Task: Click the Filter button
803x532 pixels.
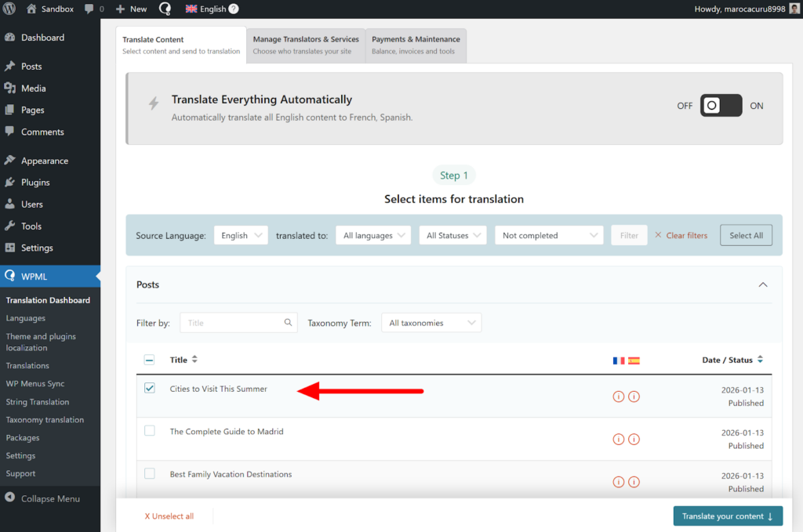Action: (629, 235)
